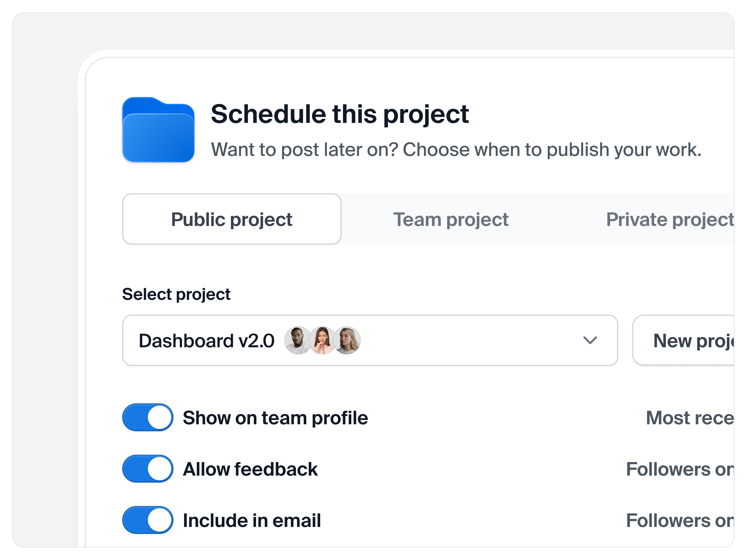Toggle Include in email off

point(148,520)
